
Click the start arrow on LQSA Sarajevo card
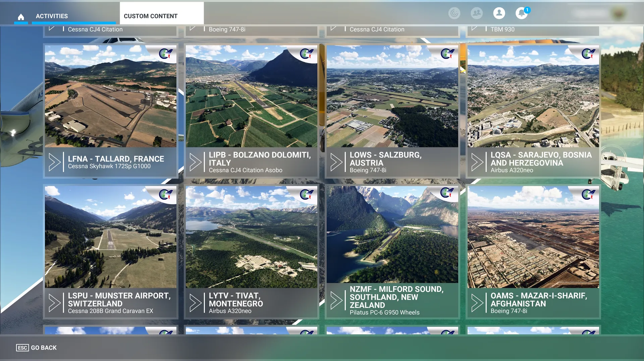coord(477,162)
